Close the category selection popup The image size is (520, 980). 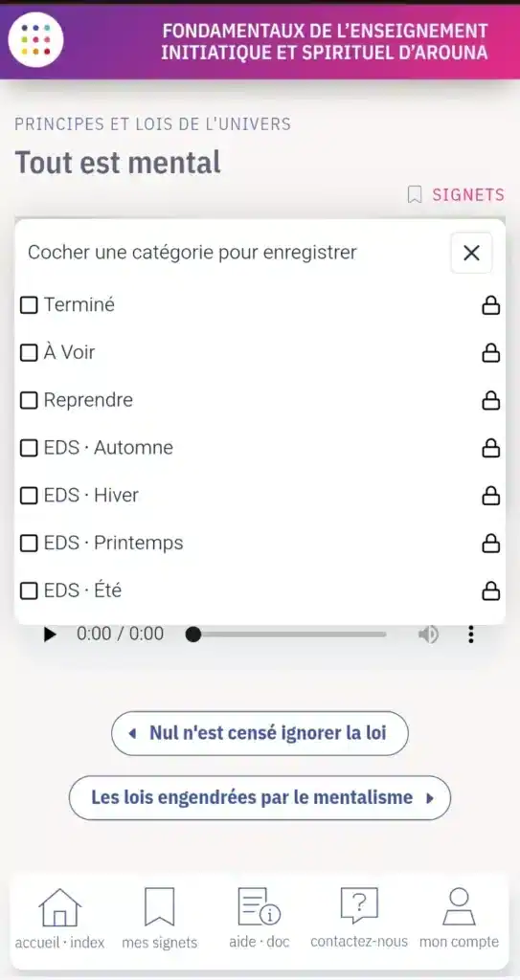(471, 253)
